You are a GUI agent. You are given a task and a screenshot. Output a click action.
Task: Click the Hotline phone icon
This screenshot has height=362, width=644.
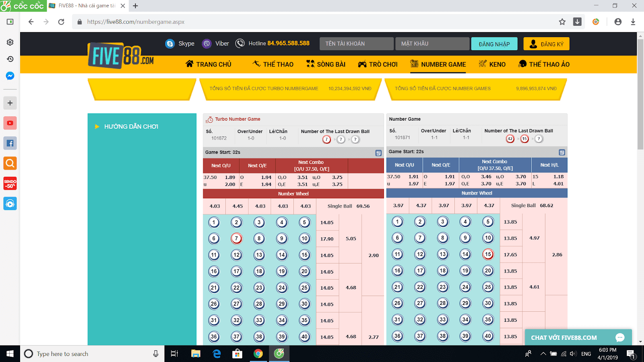[x=240, y=43]
